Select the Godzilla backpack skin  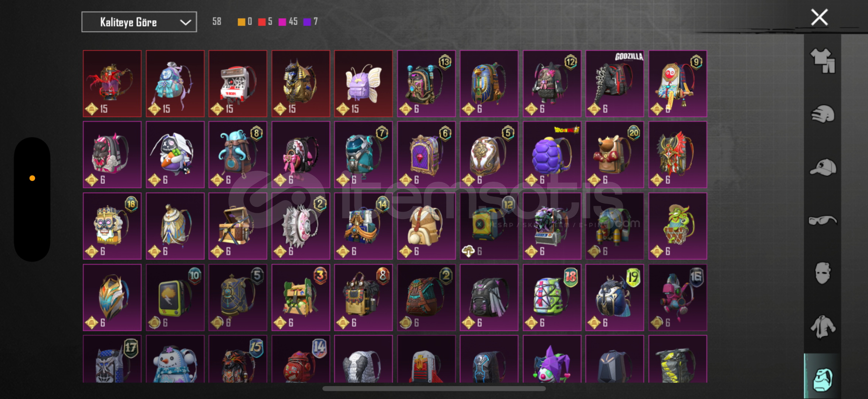coord(615,83)
